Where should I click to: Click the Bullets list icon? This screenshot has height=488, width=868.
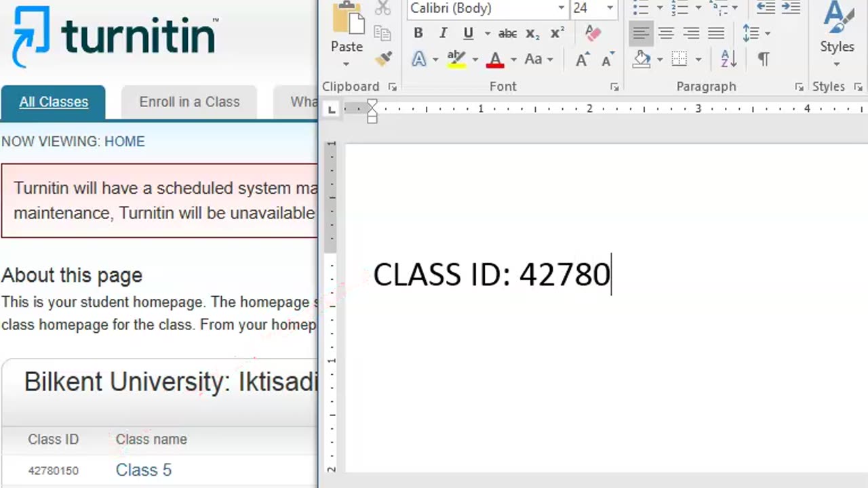click(641, 8)
